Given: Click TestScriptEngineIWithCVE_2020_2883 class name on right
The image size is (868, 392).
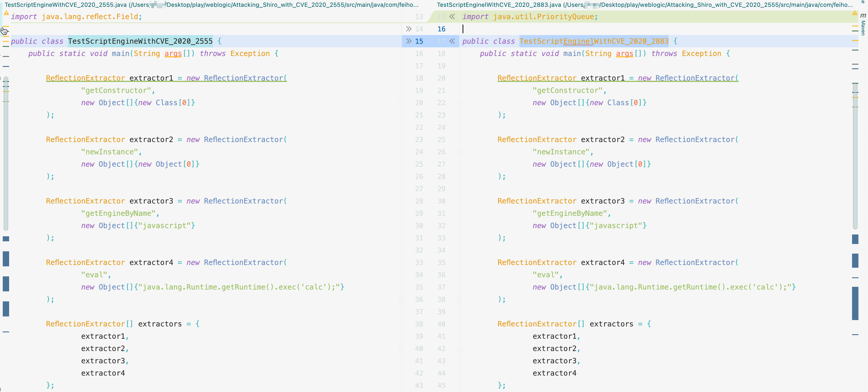Looking at the screenshot, I should (x=593, y=41).
